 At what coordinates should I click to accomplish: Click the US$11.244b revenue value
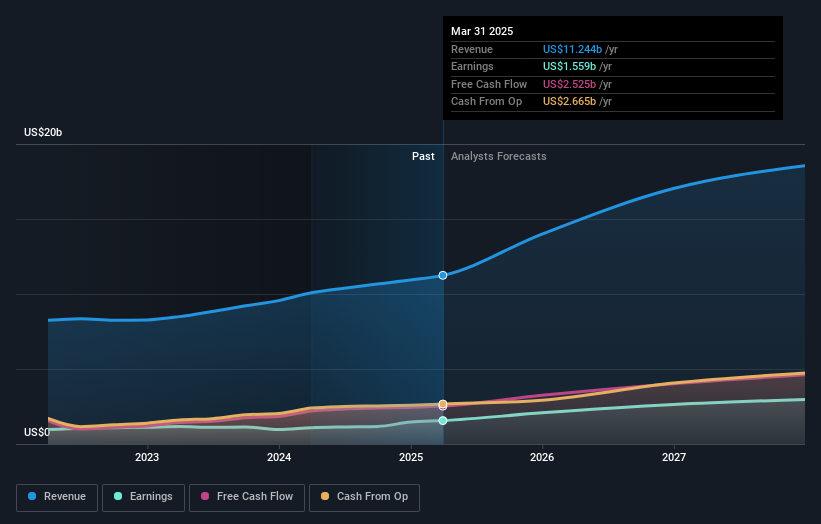pyautogui.click(x=572, y=49)
